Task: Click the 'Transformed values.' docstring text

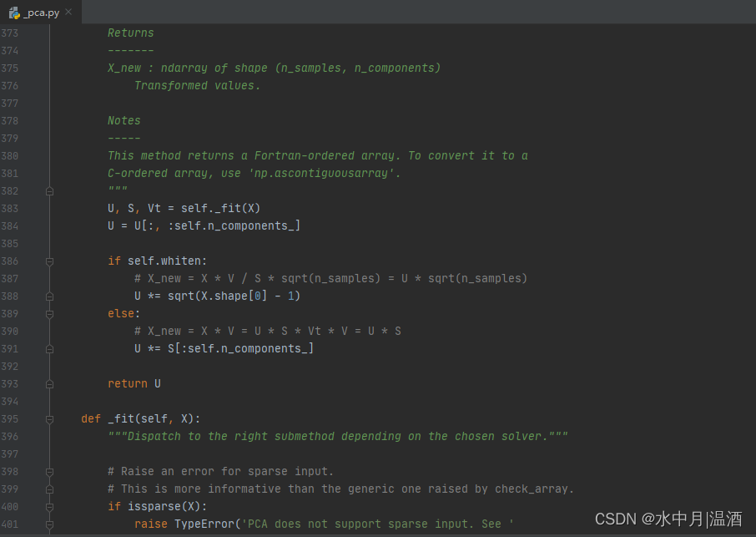Action: tap(197, 85)
